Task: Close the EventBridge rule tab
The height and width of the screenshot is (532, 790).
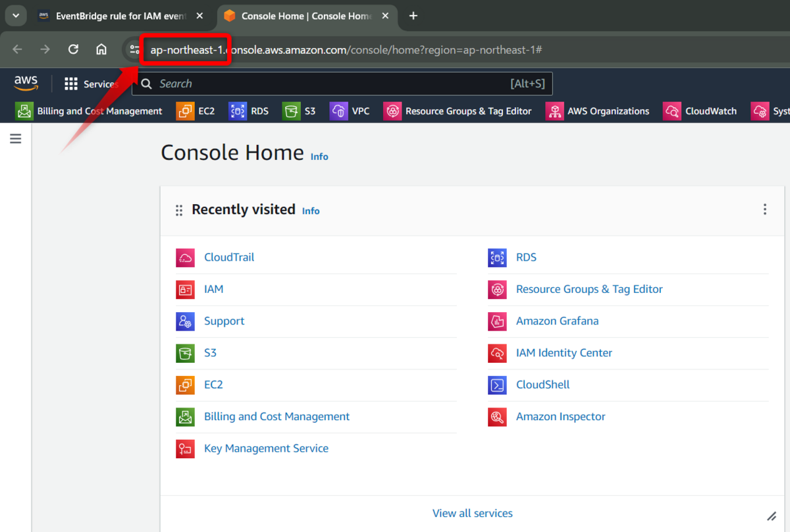Action: click(x=200, y=16)
